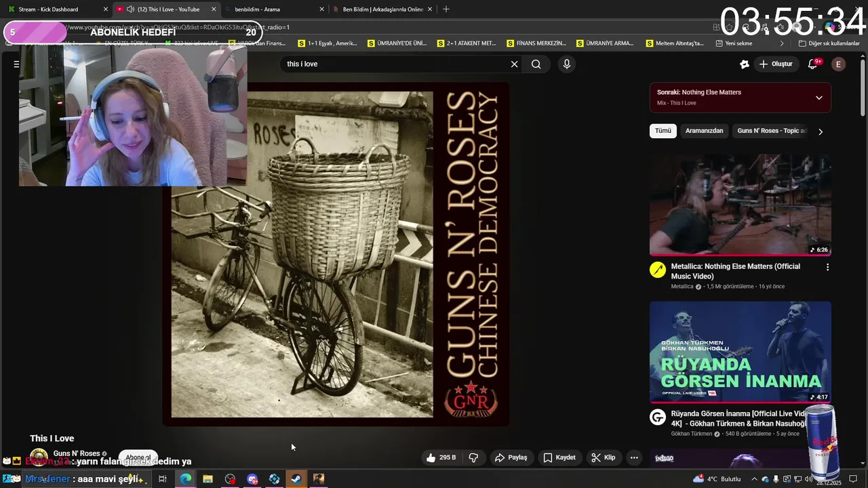Click the Rüyanda Görsen İnanma video title
Screen dimensions: 868x488
pos(738,418)
